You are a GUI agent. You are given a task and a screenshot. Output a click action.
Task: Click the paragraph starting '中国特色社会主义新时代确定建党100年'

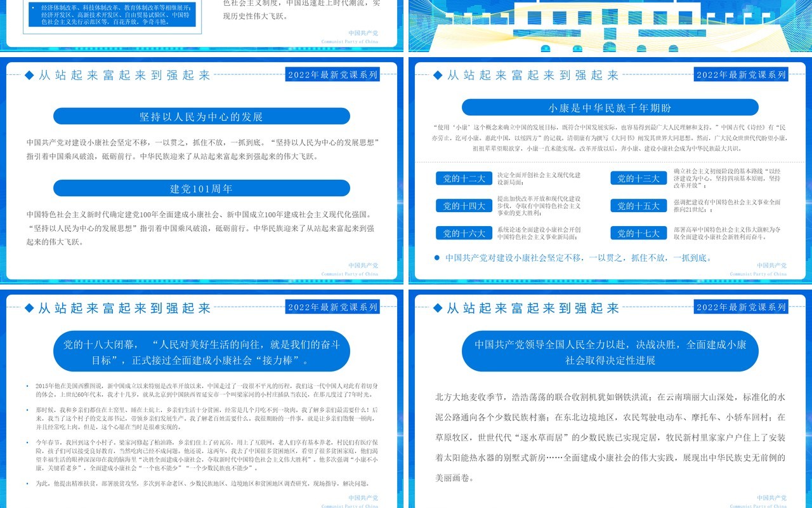point(202,228)
